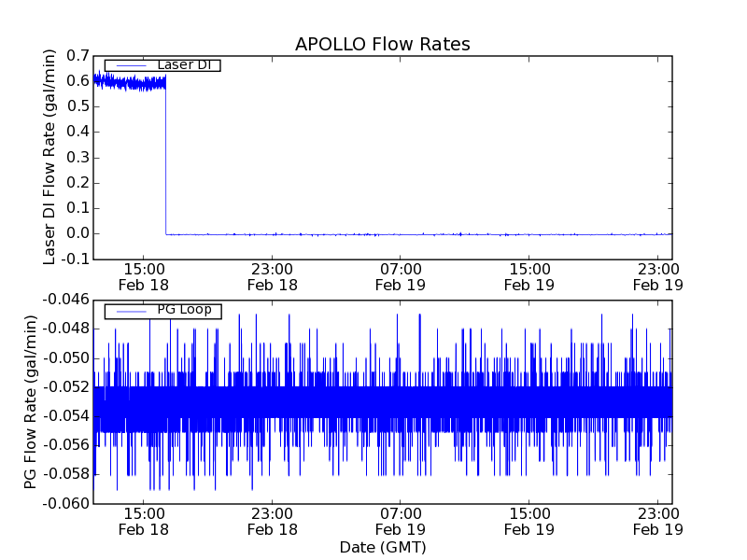Select the PG Loop legend entry

click(x=162, y=311)
